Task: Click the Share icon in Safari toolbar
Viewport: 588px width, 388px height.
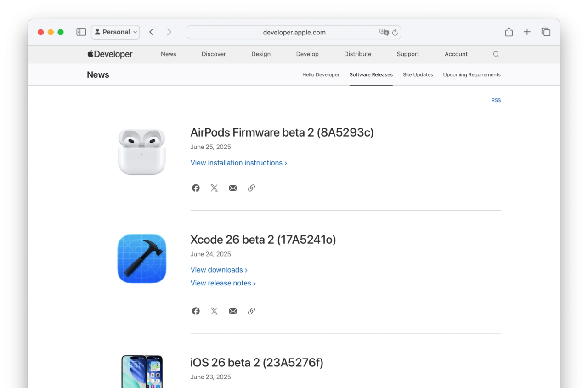Action: coord(509,32)
